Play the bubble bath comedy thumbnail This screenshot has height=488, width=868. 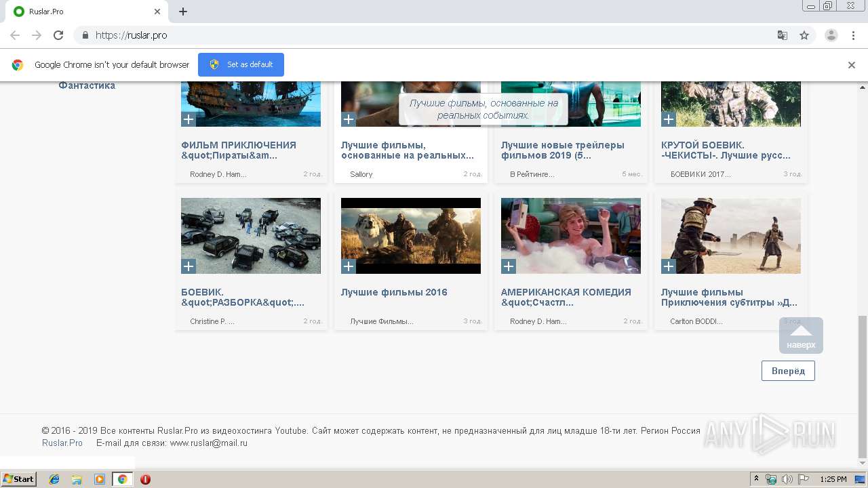pyautogui.click(x=571, y=236)
